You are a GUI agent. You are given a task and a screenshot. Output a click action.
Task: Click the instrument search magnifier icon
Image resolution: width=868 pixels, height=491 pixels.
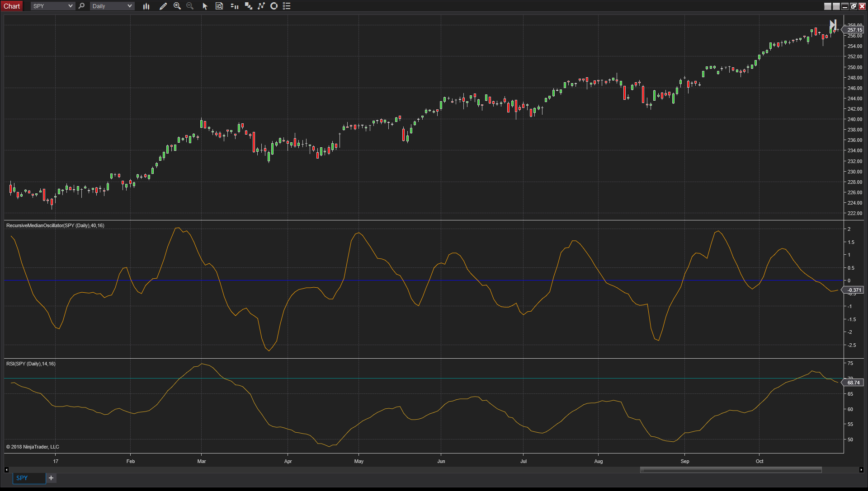pyautogui.click(x=81, y=6)
